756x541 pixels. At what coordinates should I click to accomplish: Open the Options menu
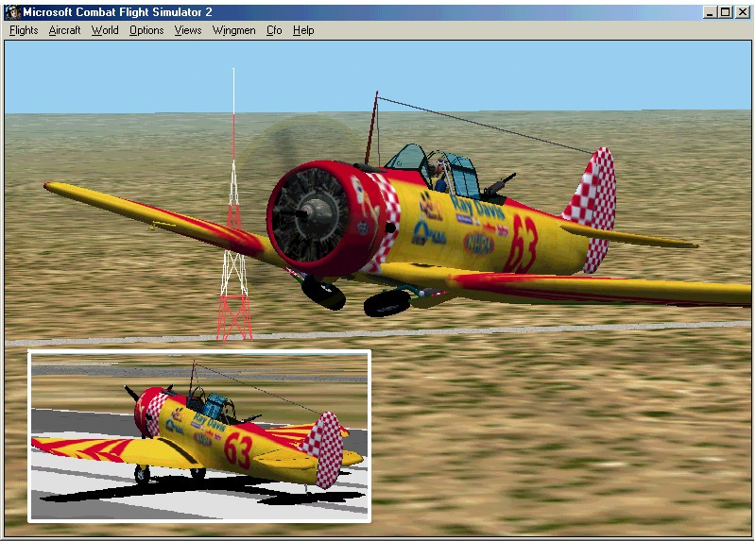146,30
